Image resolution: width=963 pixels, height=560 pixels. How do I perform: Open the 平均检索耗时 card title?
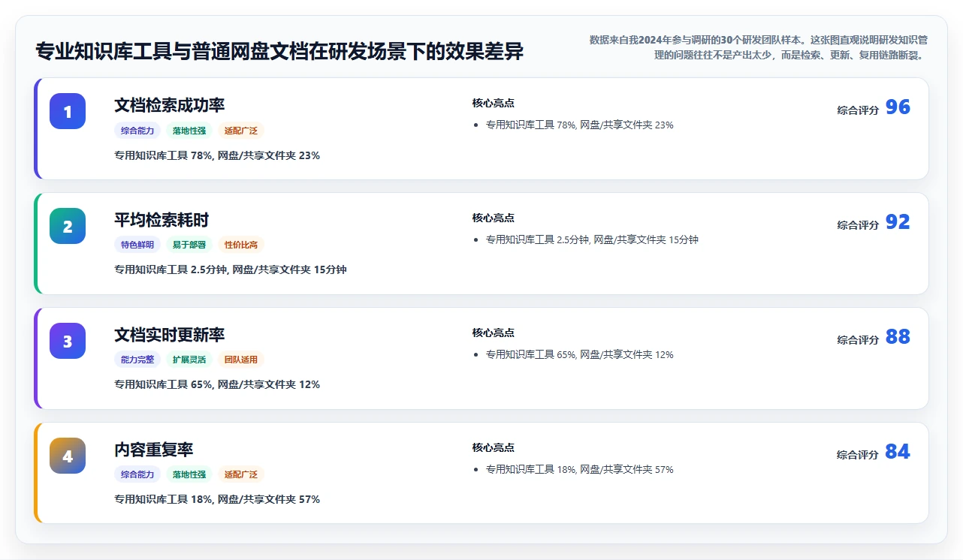pyautogui.click(x=162, y=220)
